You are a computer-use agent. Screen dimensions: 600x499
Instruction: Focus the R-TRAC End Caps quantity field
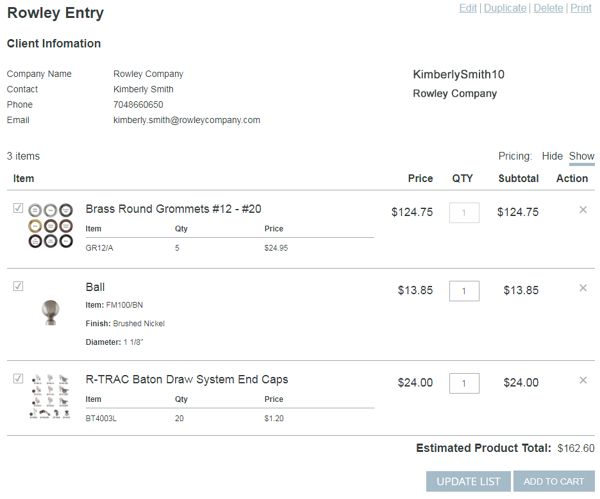(464, 383)
